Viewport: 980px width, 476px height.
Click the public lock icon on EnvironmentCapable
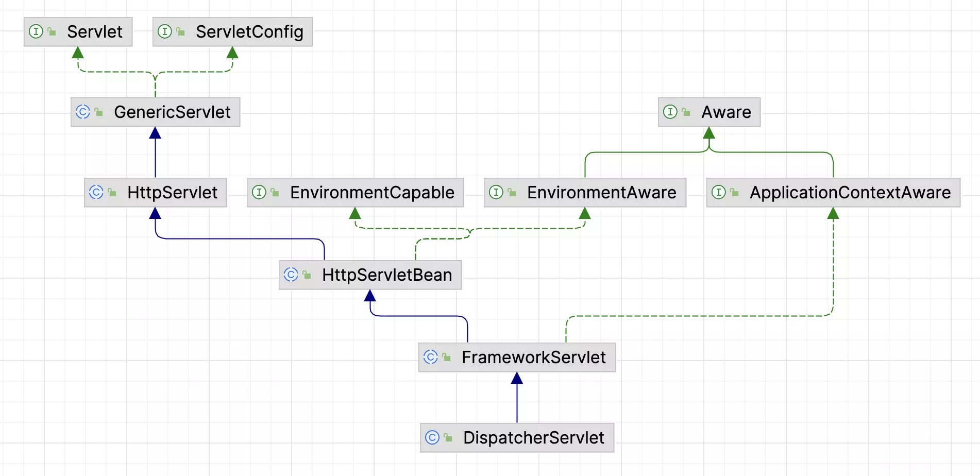click(x=275, y=192)
